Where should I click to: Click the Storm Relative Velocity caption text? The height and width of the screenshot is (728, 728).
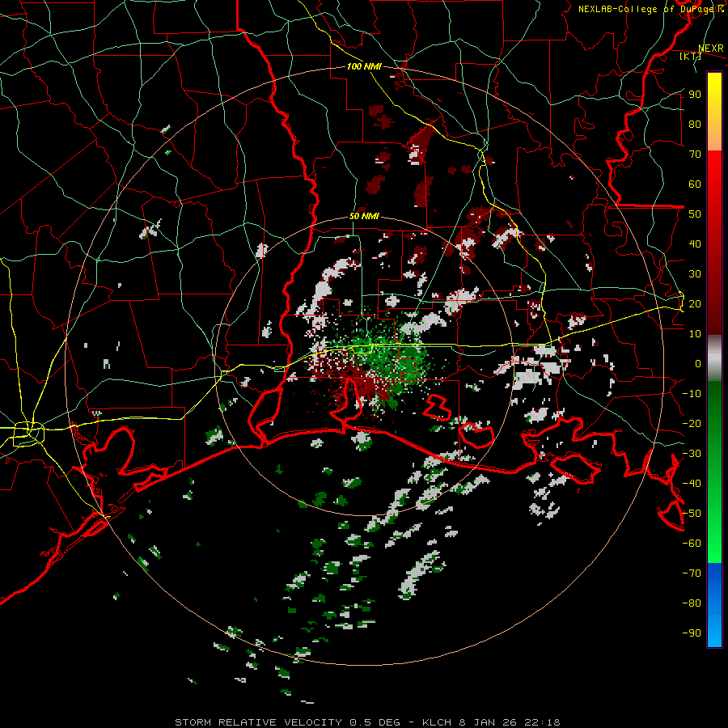[367, 722]
